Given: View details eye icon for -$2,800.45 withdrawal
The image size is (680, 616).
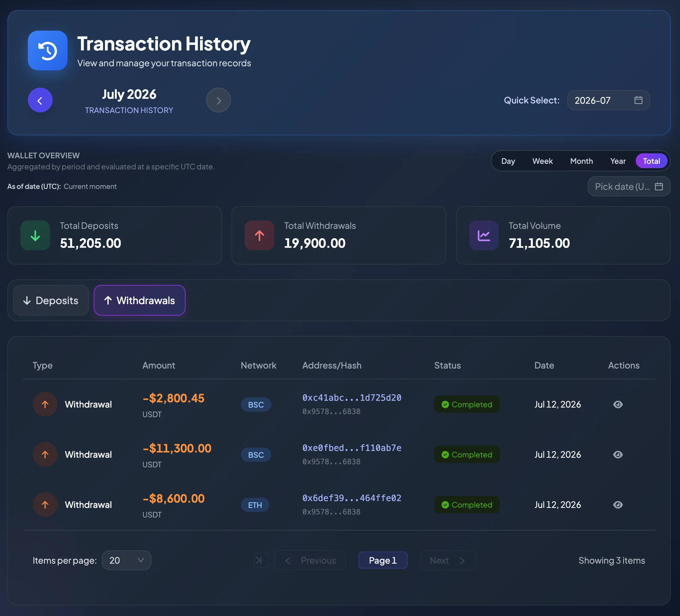Looking at the screenshot, I should (618, 404).
